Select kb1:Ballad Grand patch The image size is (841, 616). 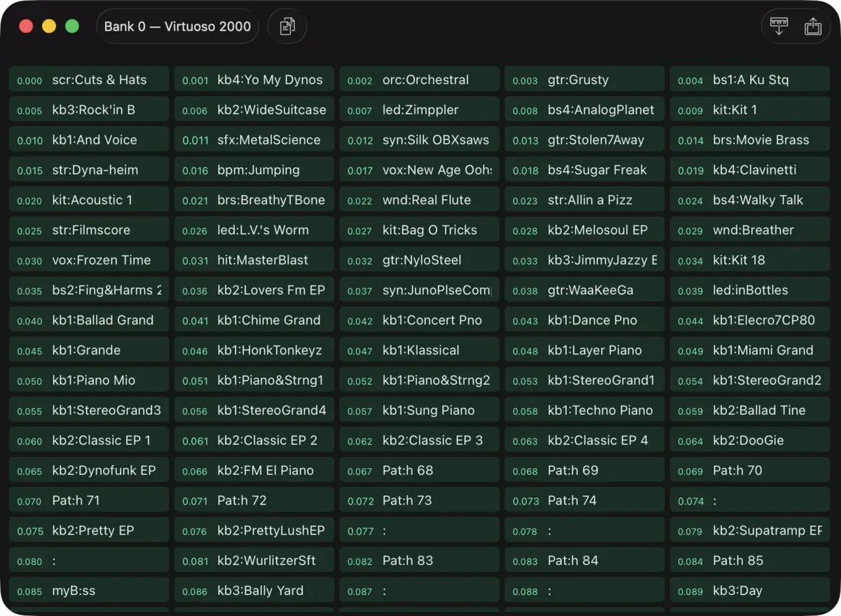tap(89, 320)
